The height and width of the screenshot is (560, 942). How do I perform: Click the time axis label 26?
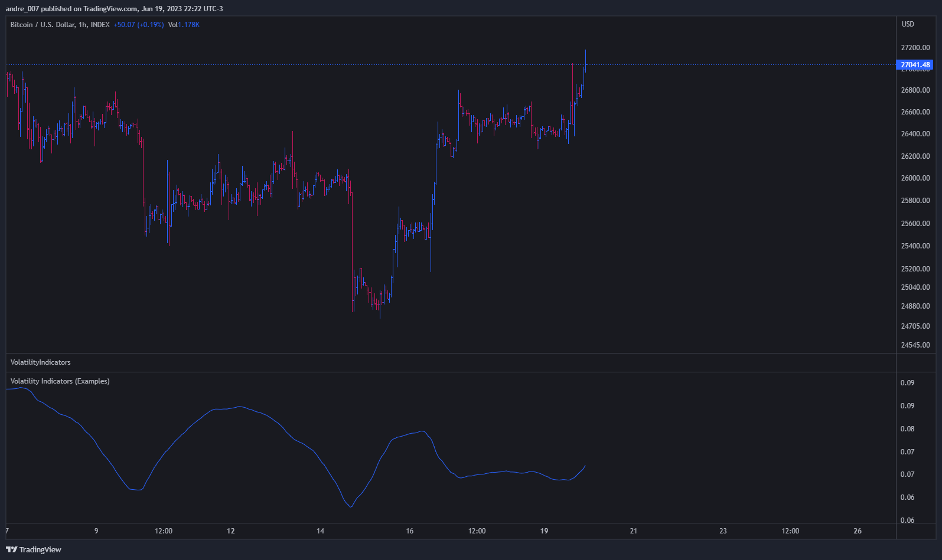[x=858, y=531]
